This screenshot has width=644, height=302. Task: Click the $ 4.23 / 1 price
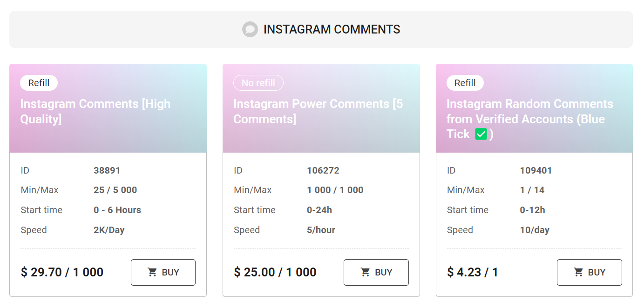point(473,272)
